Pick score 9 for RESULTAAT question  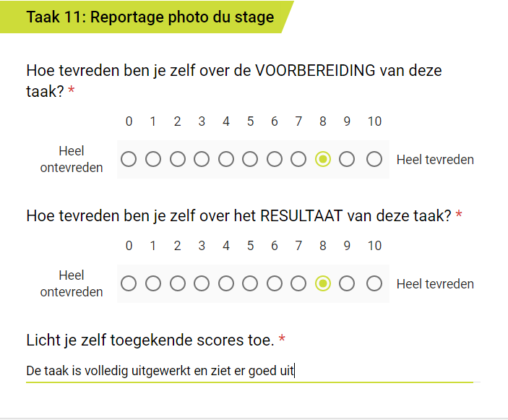coord(347,283)
